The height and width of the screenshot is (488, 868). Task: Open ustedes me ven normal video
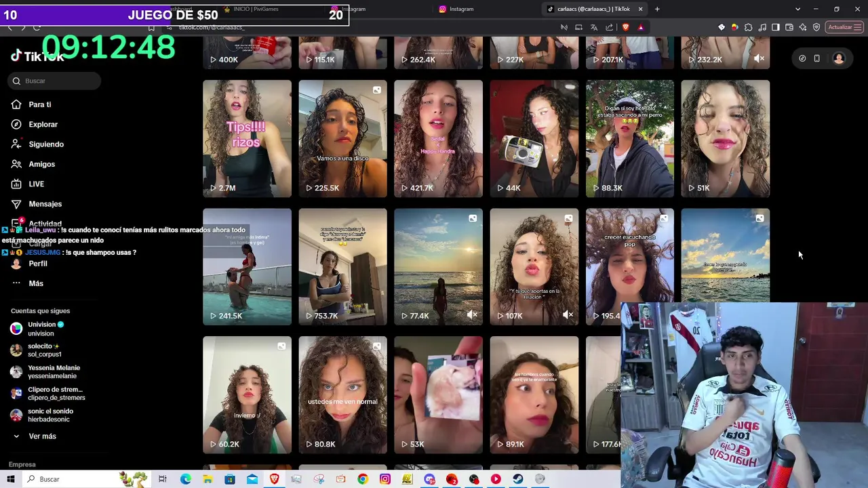342,394
